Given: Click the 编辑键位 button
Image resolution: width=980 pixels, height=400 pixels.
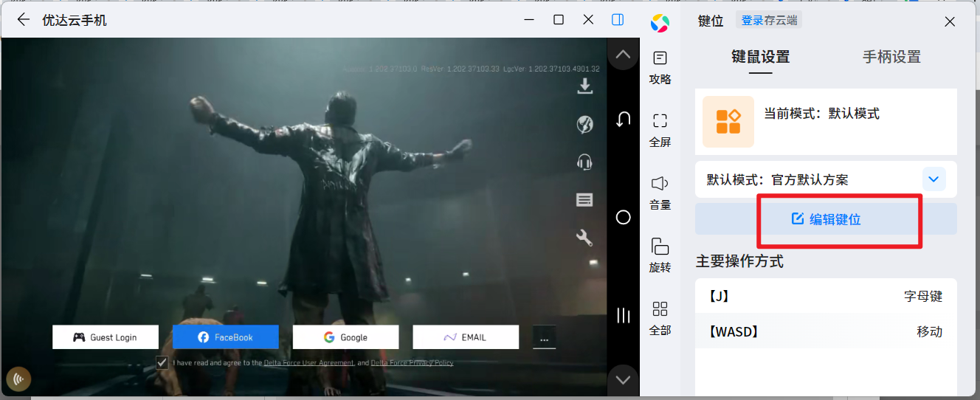Looking at the screenshot, I should point(826,219).
